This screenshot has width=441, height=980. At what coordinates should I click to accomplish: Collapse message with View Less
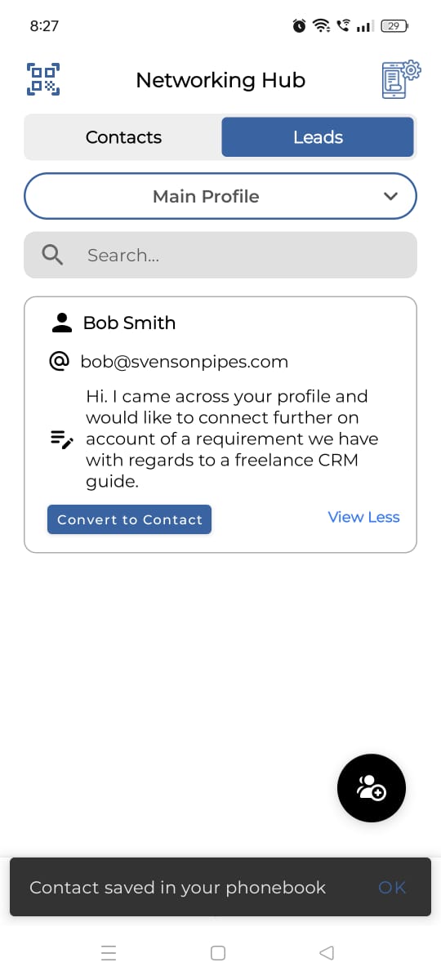click(x=363, y=517)
